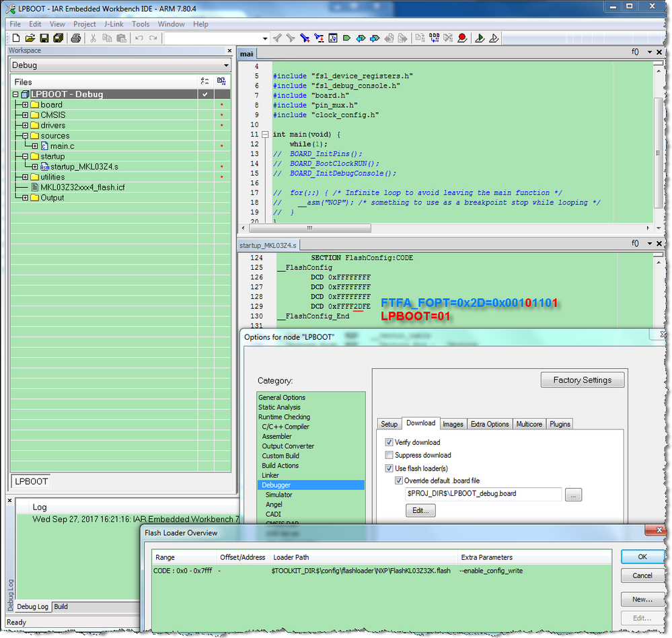Open the File menu

coord(15,24)
